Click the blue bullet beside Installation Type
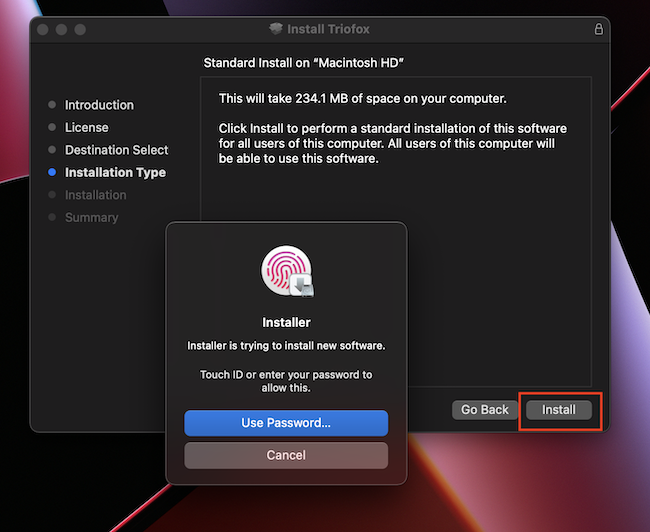The image size is (650, 532). pos(52,172)
